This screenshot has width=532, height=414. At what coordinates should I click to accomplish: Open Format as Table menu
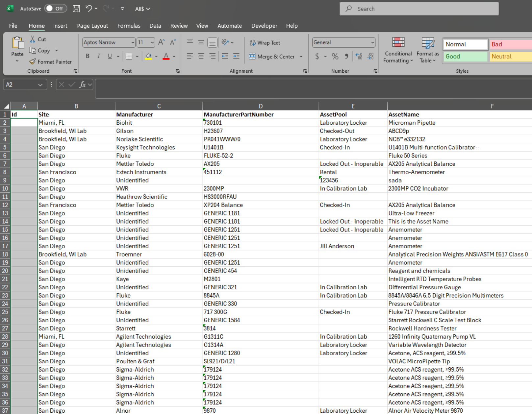tap(428, 50)
